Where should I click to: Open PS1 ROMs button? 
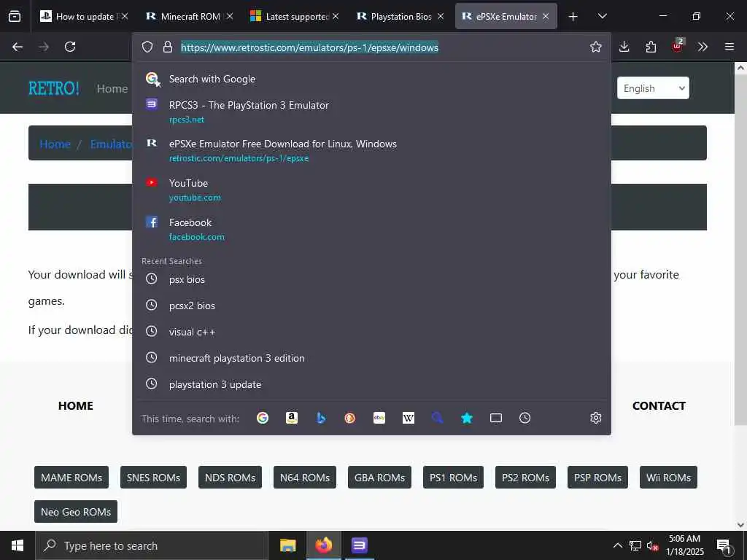(x=453, y=478)
